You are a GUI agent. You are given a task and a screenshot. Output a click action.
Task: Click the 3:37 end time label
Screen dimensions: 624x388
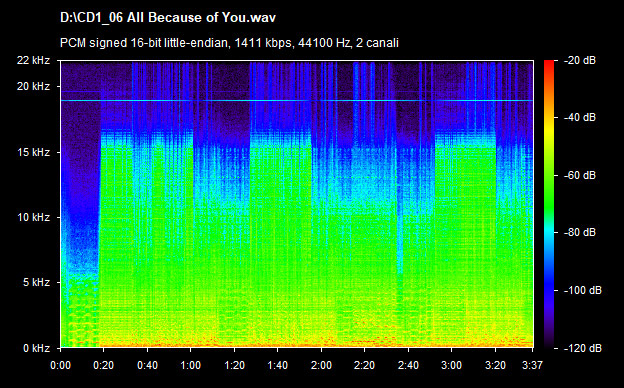click(x=532, y=365)
